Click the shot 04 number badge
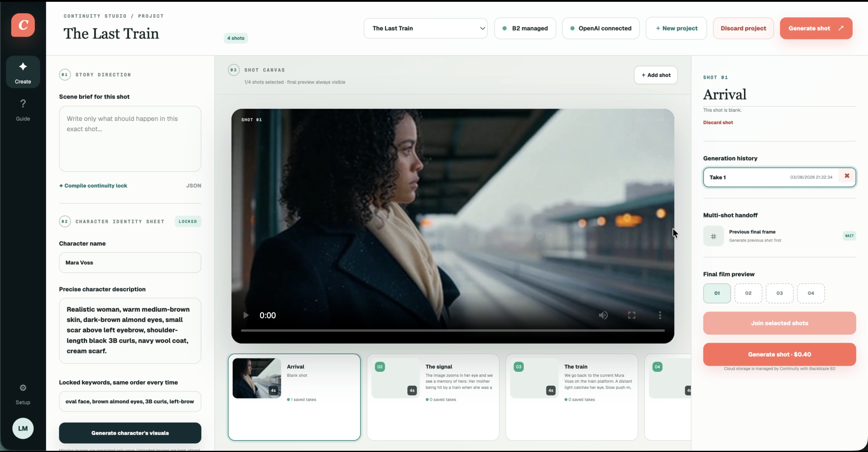Screen dimensions: 868x452 click(x=657, y=367)
